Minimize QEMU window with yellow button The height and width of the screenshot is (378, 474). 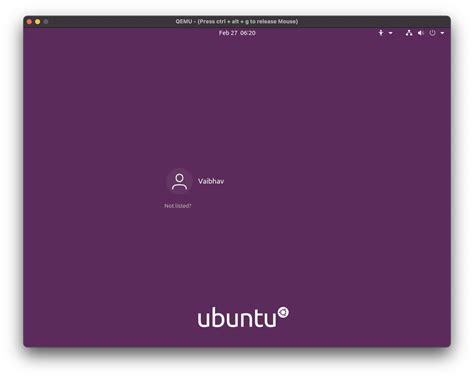38,22
